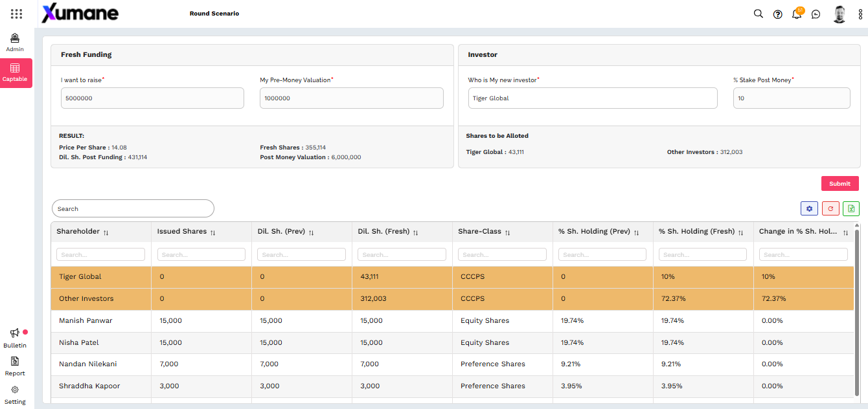Viewport: 868px width, 409px height.
Task: Export table with green Excel icon
Action: 851,208
